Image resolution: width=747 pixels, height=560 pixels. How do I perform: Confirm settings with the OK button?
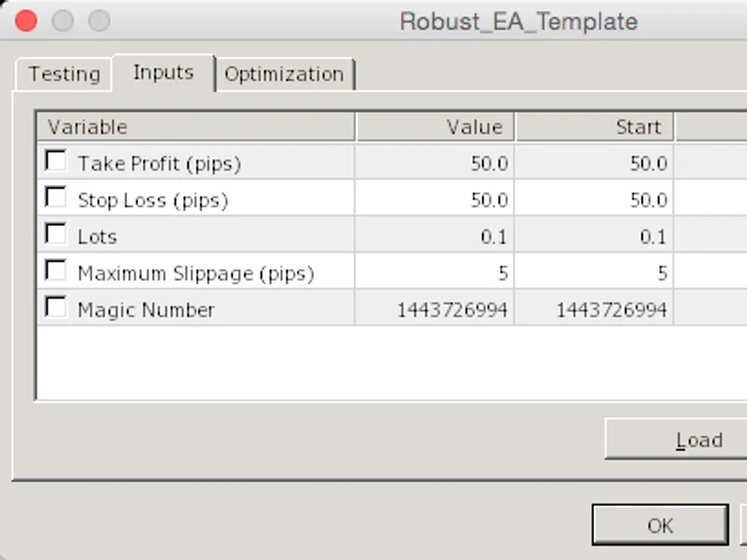click(660, 525)
